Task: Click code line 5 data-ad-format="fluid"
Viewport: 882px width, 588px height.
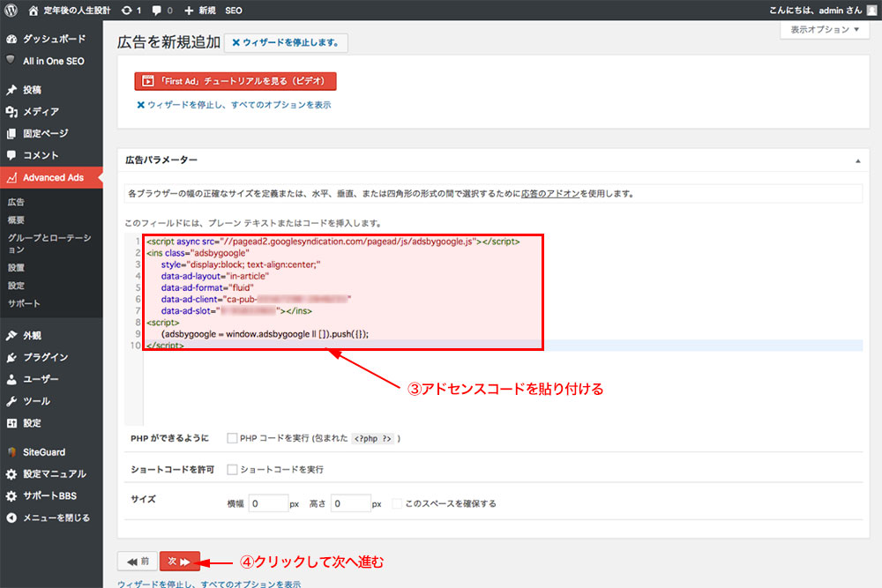Action: click(207, 287)
